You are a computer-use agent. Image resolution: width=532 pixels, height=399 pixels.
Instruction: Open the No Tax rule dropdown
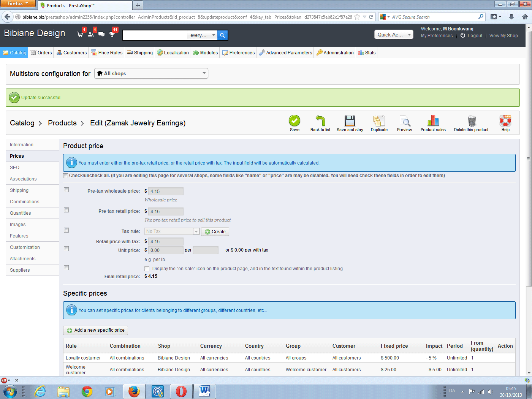[x=172, y=231]
